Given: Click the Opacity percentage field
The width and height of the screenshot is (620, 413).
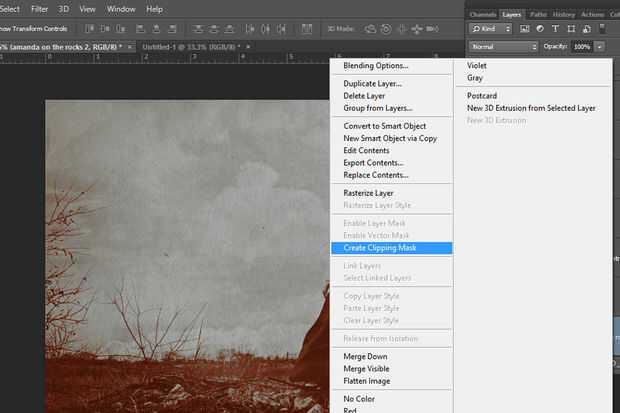Looking at the screenshot, I should 581,46.
